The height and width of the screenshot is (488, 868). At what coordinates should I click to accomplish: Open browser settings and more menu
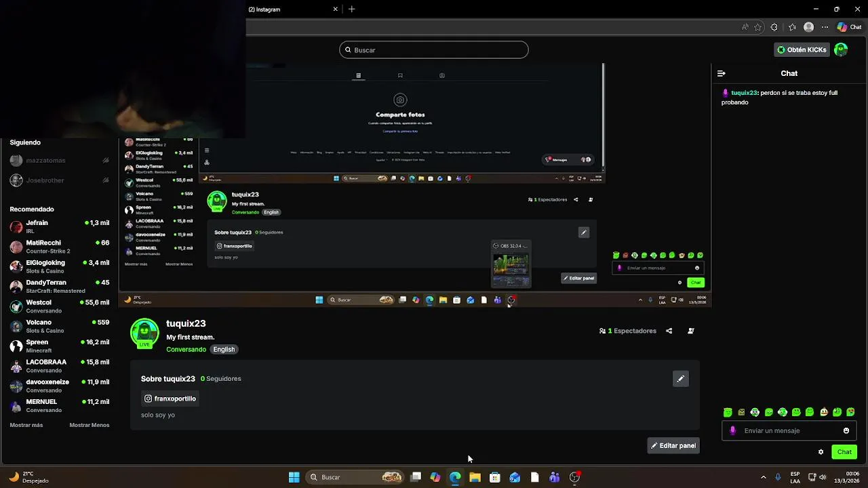pos(825,27)
